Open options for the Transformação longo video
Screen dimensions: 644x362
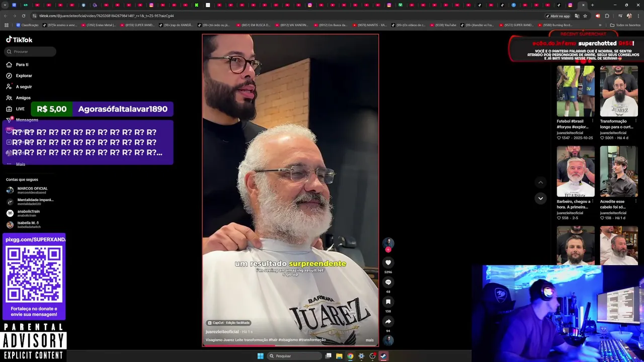(635, 121)
